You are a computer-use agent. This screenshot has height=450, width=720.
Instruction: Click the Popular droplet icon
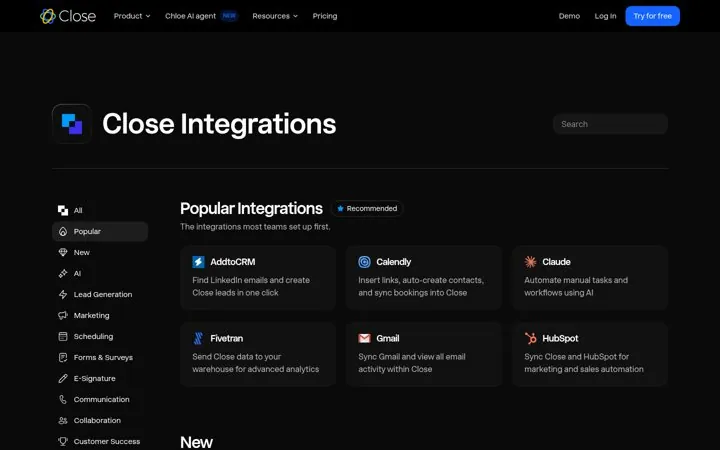point(63,231)
